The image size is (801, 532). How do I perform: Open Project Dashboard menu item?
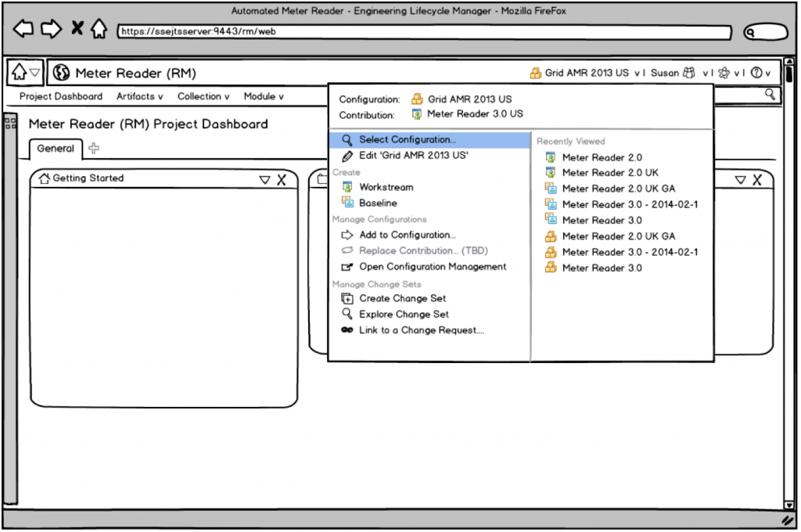tap(61, 96)
